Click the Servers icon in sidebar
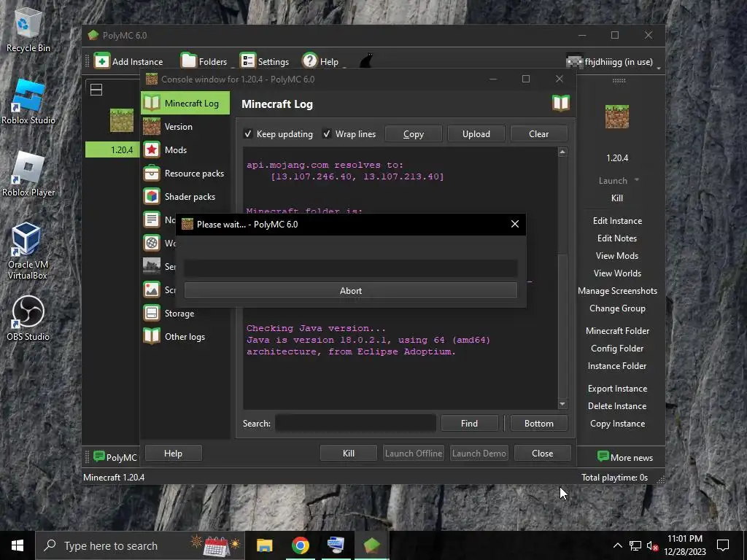This screenshot has height=560, width=747. coord(152,266)
